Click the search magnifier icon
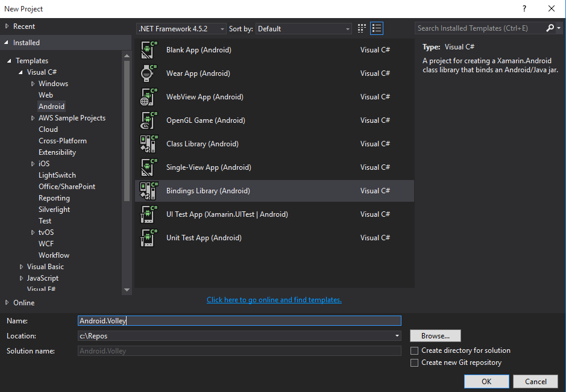Screen dimensions: 566x392 point(550,28)
